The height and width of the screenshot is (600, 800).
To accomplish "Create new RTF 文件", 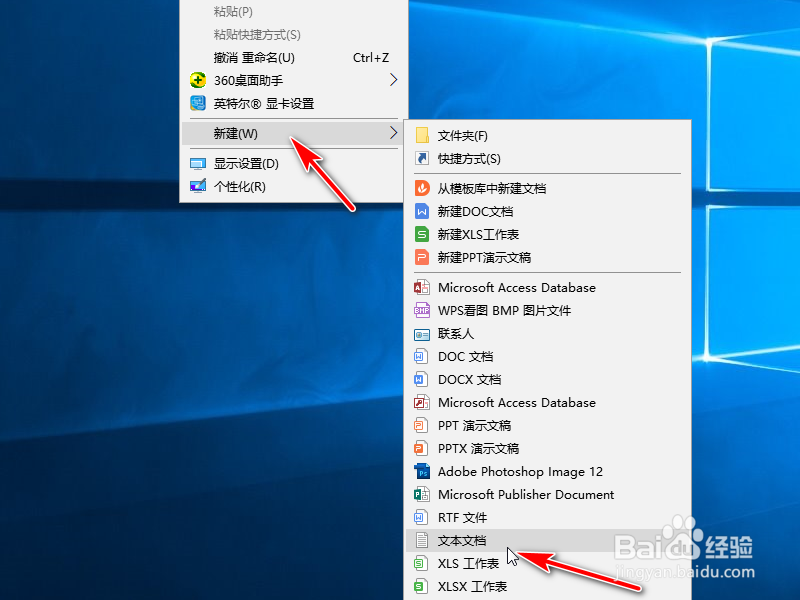I will click(x=547, y=517).
